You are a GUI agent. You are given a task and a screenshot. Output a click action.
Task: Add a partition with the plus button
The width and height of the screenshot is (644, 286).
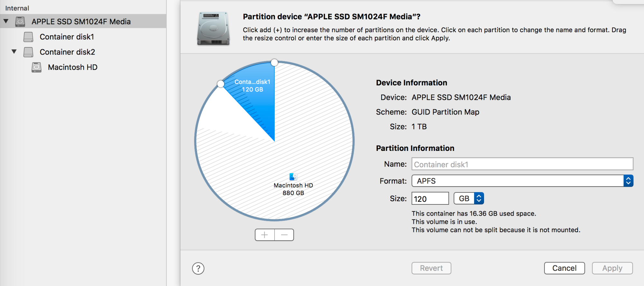(x=265, y=235)
